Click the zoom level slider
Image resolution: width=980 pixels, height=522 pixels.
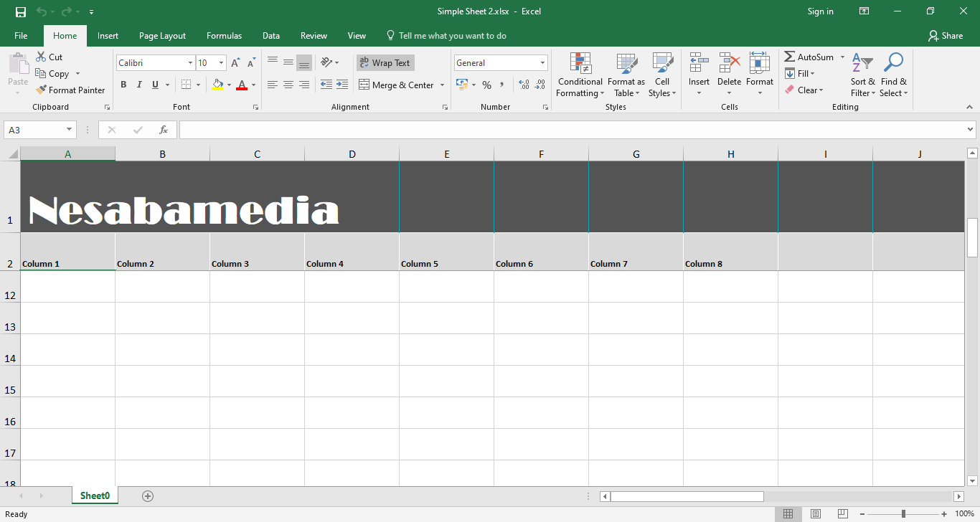click(903, 514)
